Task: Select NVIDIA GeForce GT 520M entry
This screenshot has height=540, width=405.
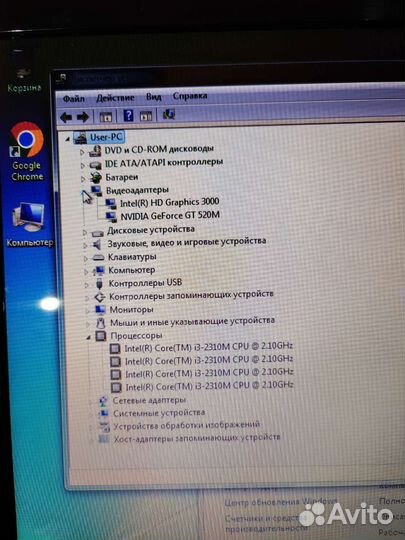Action: 170,216
